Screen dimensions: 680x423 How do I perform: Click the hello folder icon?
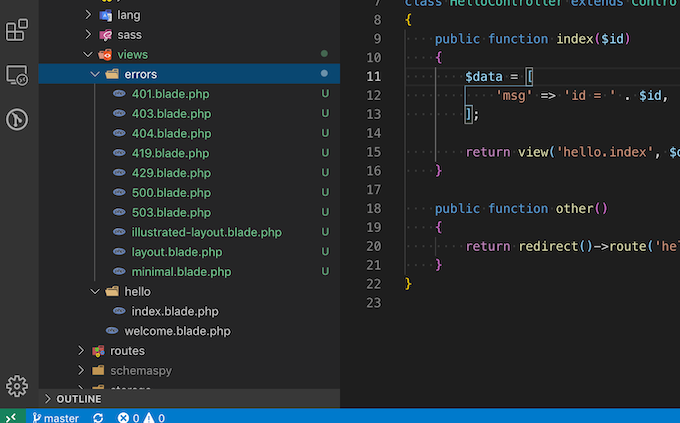click(x=112, y=291)
